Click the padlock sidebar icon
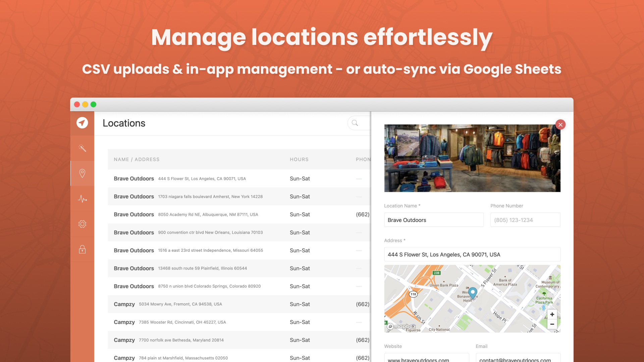The height and width of the screenshot is (362, 644). (x=82, y=249)
